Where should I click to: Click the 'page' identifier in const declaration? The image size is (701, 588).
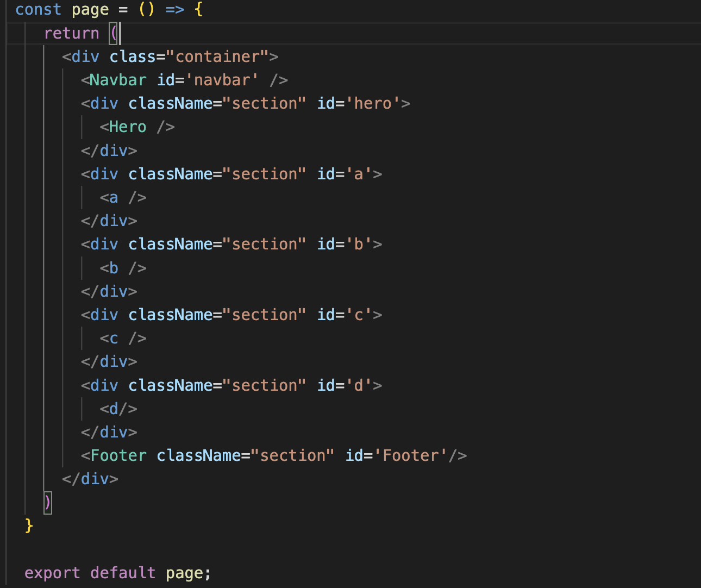pyautogui.click(x=90, y=10)
